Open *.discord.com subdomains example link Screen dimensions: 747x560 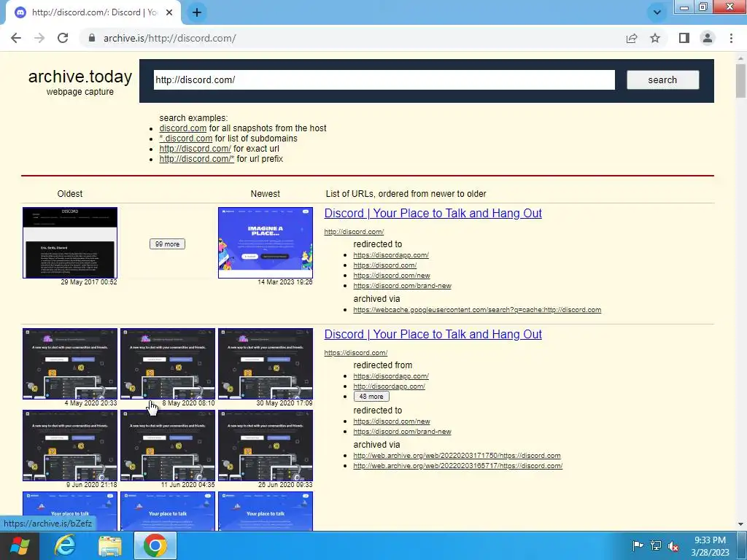click(x=186, y=139)
